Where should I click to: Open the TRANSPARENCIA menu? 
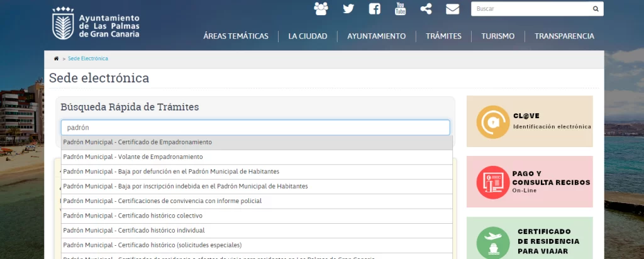pyautogui.click(x=564, y=36)
